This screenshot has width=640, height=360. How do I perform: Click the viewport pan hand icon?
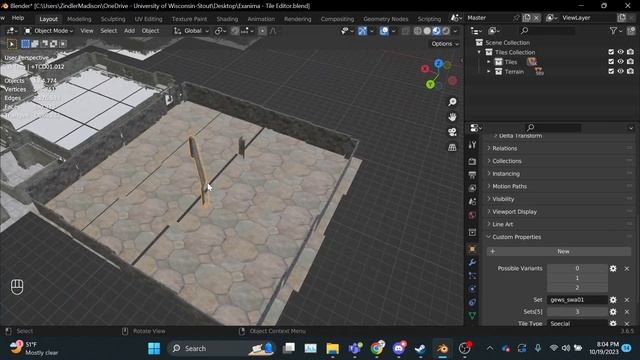[x=452, y=117]
